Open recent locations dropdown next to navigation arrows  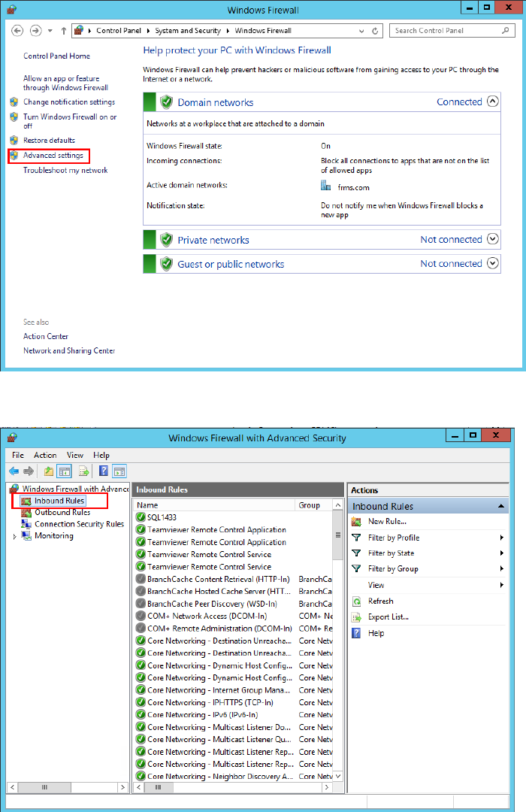click(x=50, y=31)
